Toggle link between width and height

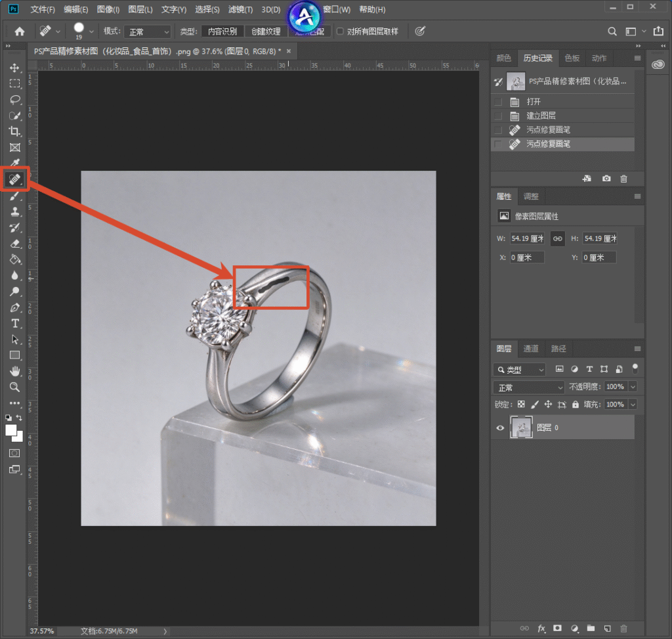coord(558,238)
